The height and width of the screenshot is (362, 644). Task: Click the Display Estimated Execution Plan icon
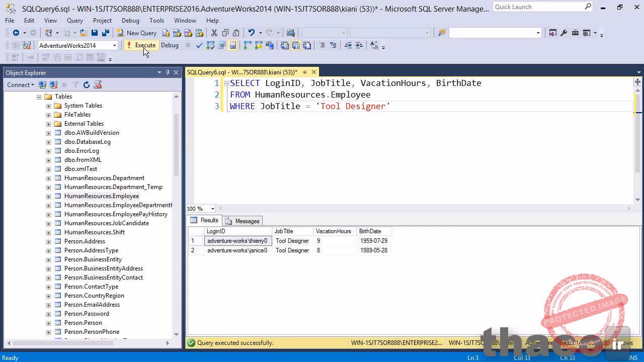point(210,45)
